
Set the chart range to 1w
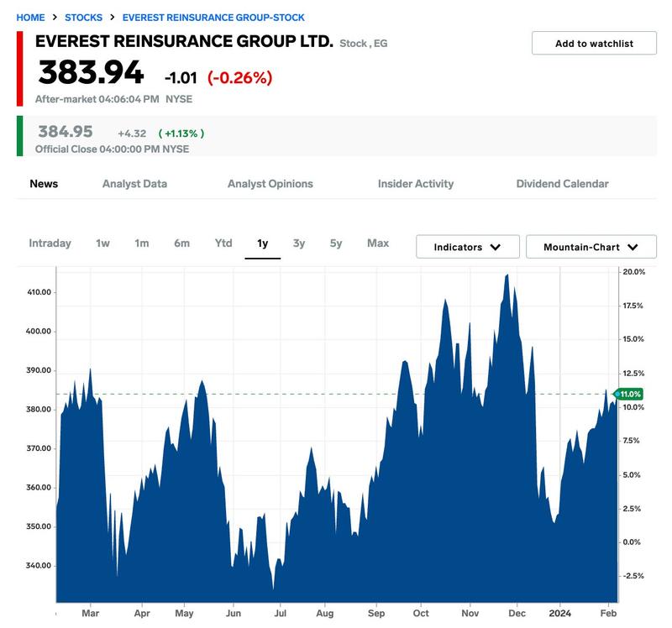[x=102, y=243]
